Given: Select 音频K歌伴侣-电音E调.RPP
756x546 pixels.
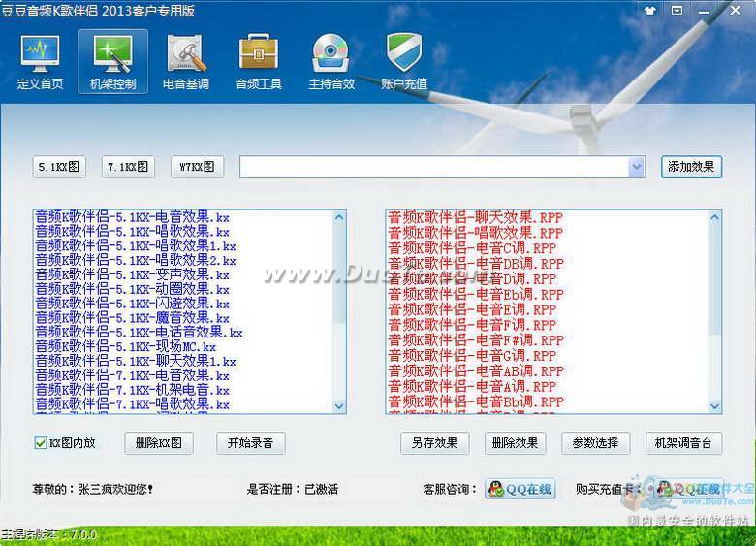Looking at the screenshot, I should pyautogui.click(x=472, y=310).
